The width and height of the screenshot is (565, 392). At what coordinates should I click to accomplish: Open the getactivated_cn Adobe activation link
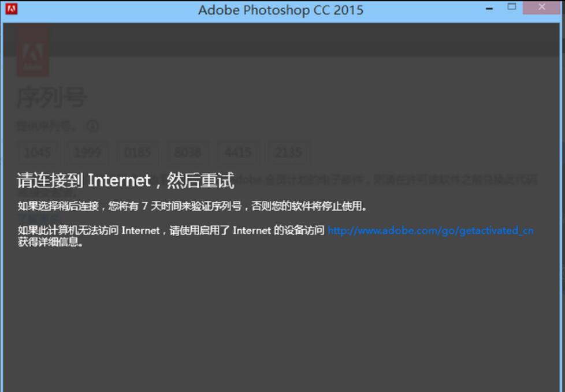point(430,231)
